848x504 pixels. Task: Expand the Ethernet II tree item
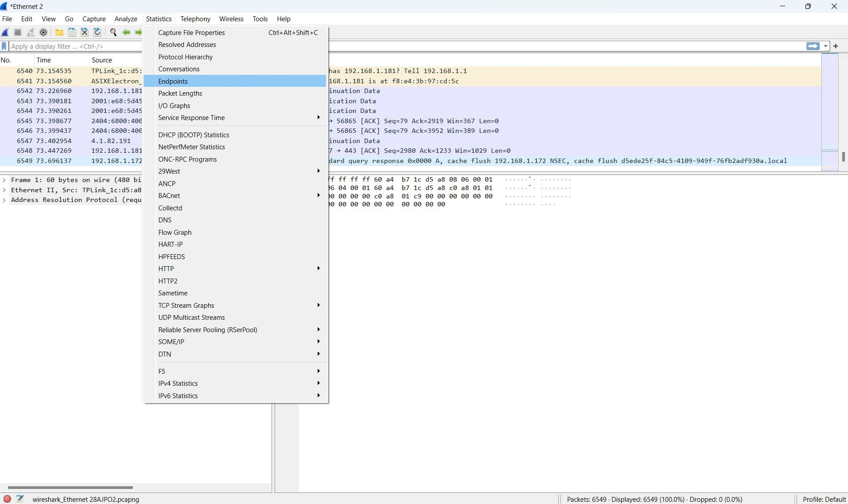click(x=4, y=190)
